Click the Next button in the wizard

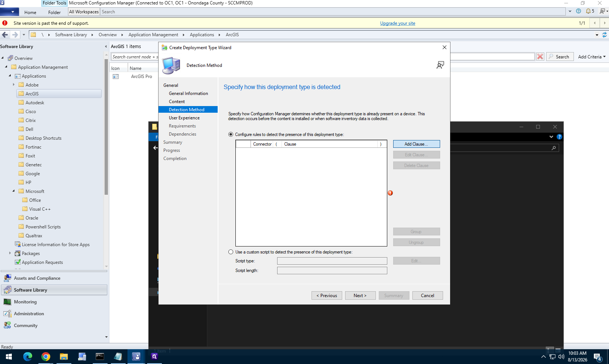click(360, 296)
